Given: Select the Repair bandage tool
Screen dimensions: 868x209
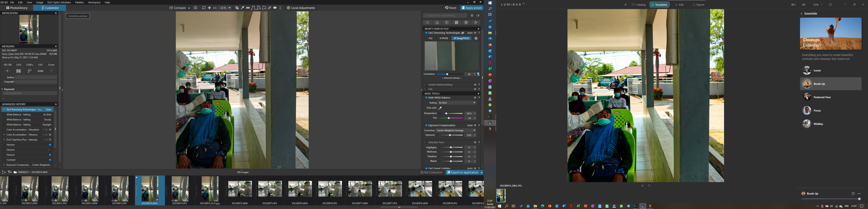Looking at the screenshot, I should coord(269,8).
